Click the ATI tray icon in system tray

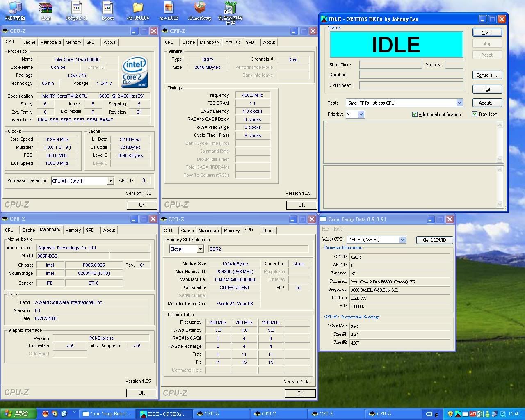point(472,414)
